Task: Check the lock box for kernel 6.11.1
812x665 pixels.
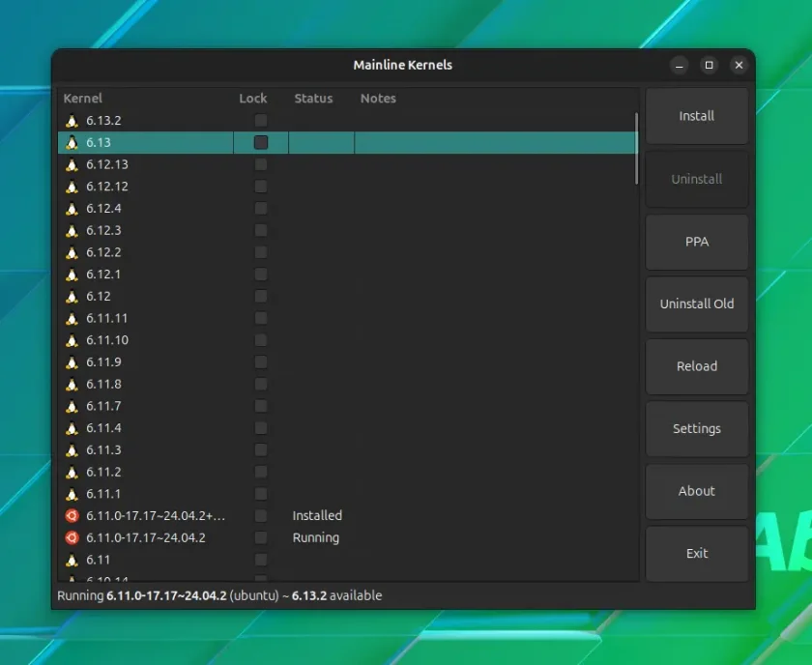Action: pyautogui.click(x=261, y=494)
